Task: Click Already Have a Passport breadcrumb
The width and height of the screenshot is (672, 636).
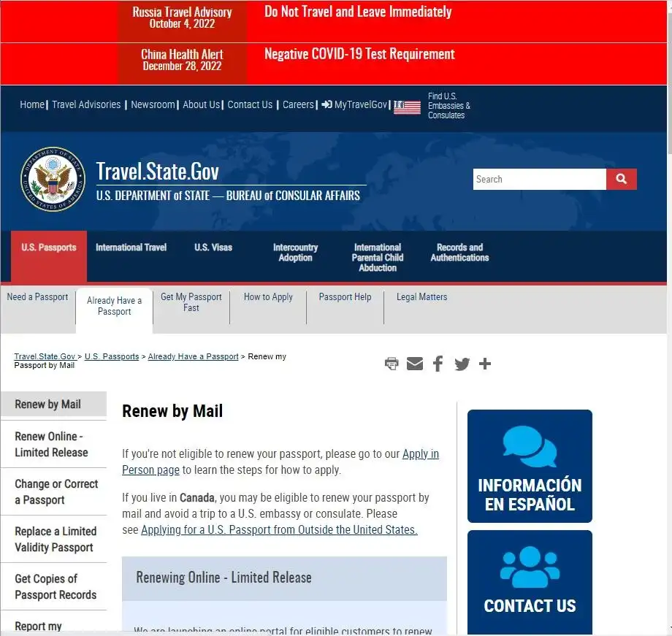Action: pos(194,356)
